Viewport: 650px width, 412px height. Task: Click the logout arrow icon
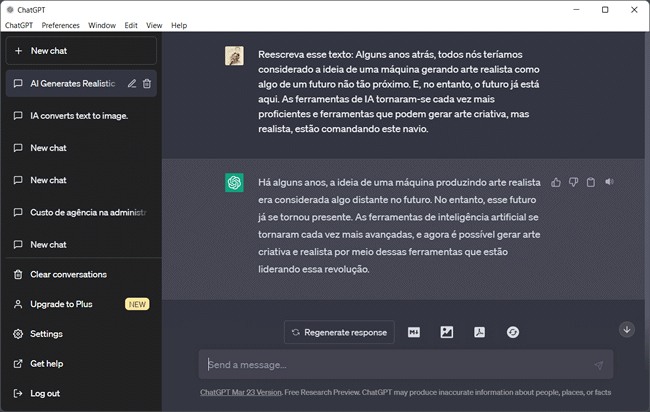coord(18,394)
